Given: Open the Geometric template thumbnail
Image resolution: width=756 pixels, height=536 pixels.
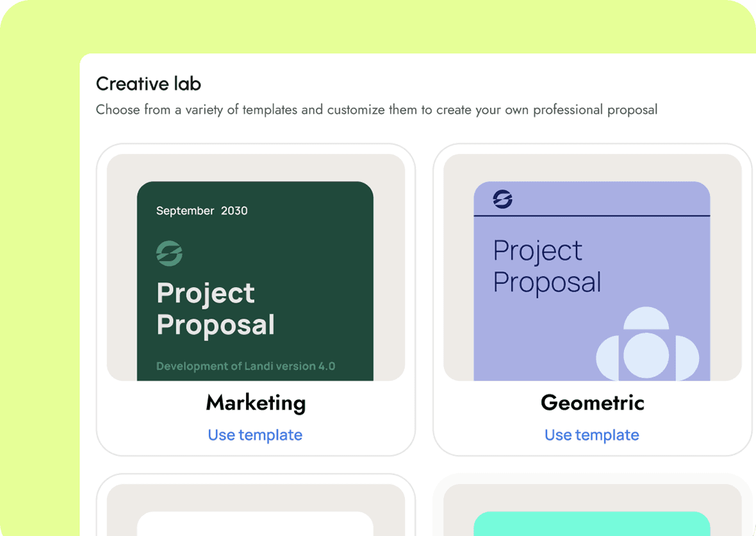Looking at the screenshot, I should point(592,267).
